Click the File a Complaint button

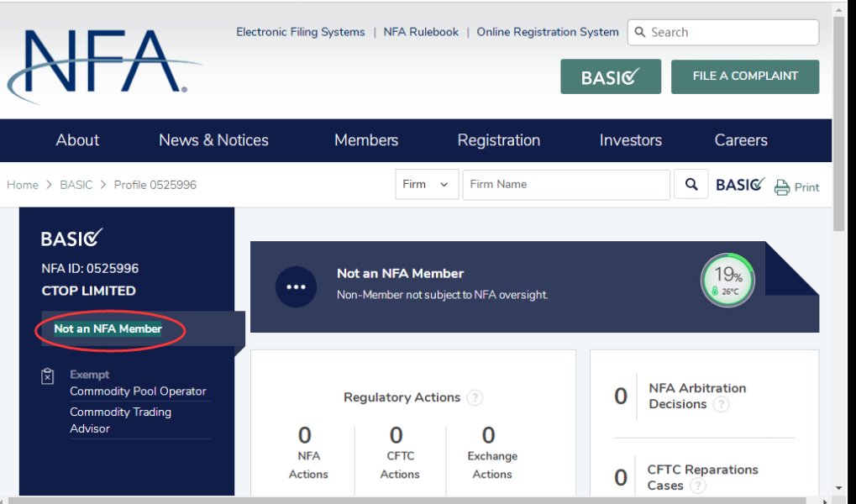pos(744,76)
